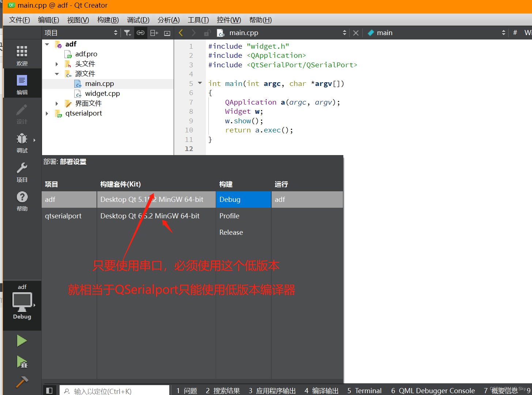
Task: Open the Design (设计) mode
Action: tap(22, 113)
